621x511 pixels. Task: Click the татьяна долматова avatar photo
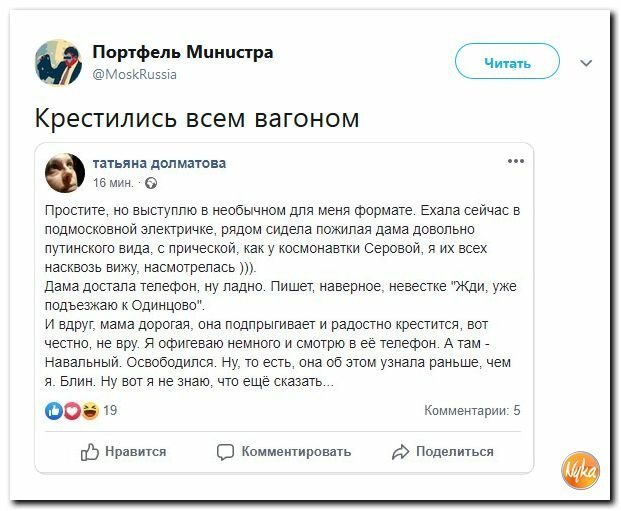pos(65,173)
